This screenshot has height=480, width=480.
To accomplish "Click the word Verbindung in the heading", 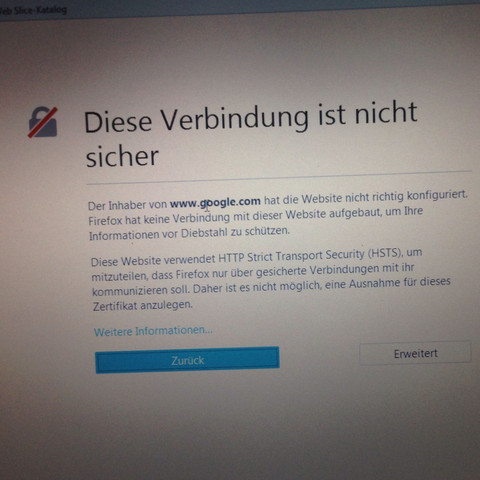I will point(235,118).
